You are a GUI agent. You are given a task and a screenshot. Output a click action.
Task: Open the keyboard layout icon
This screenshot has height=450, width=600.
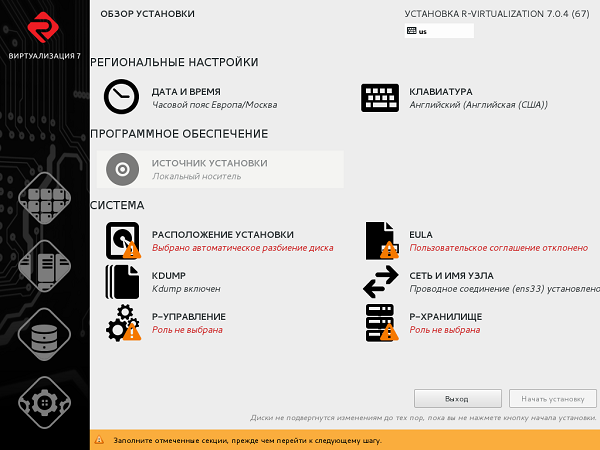coord(380,97)
